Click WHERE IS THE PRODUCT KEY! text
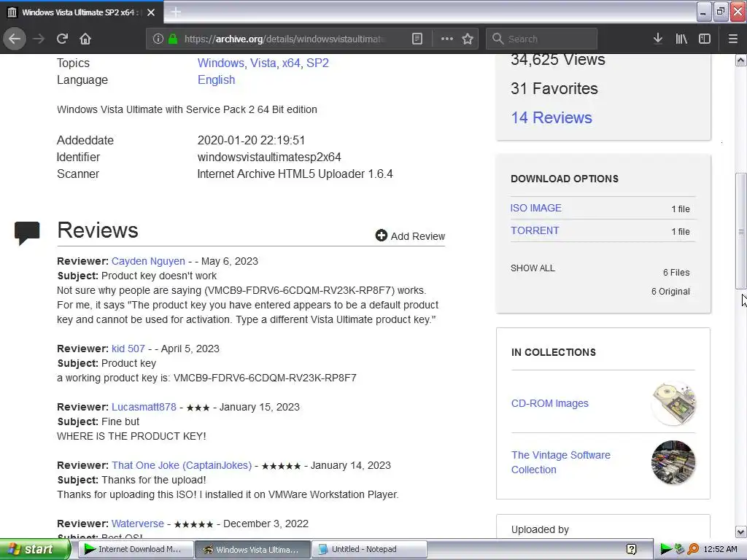 point(131,436)
